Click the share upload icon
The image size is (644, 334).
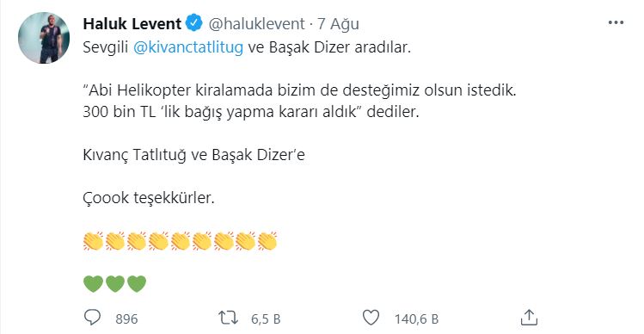(529, 317)
